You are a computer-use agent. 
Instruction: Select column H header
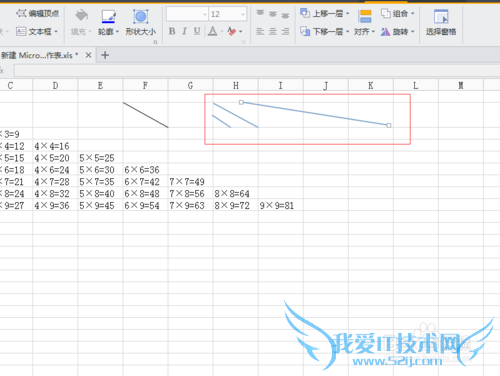pos(236,85)
